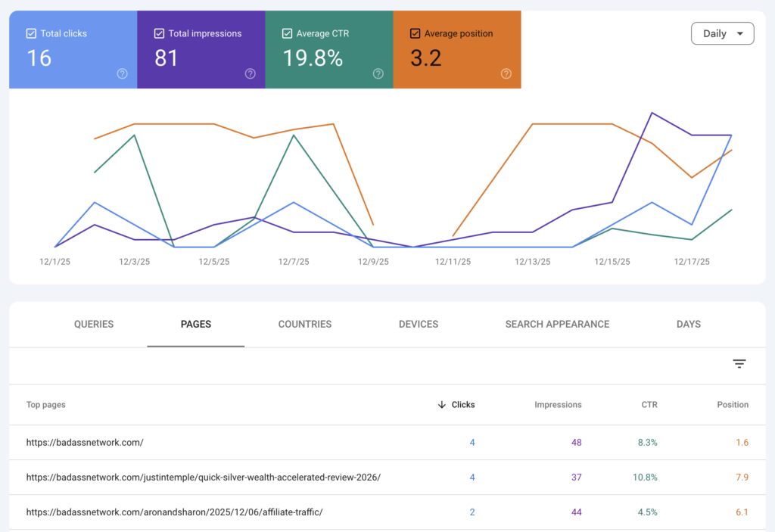Switch to the QUERIES tab
This screenshot has width=775, height=532.
tap(93, 324)
